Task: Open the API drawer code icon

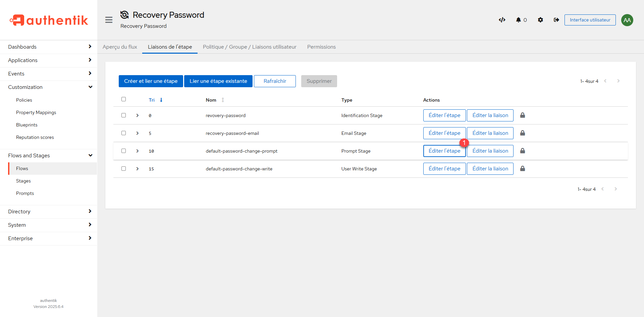Action: (x=502, y=20)
